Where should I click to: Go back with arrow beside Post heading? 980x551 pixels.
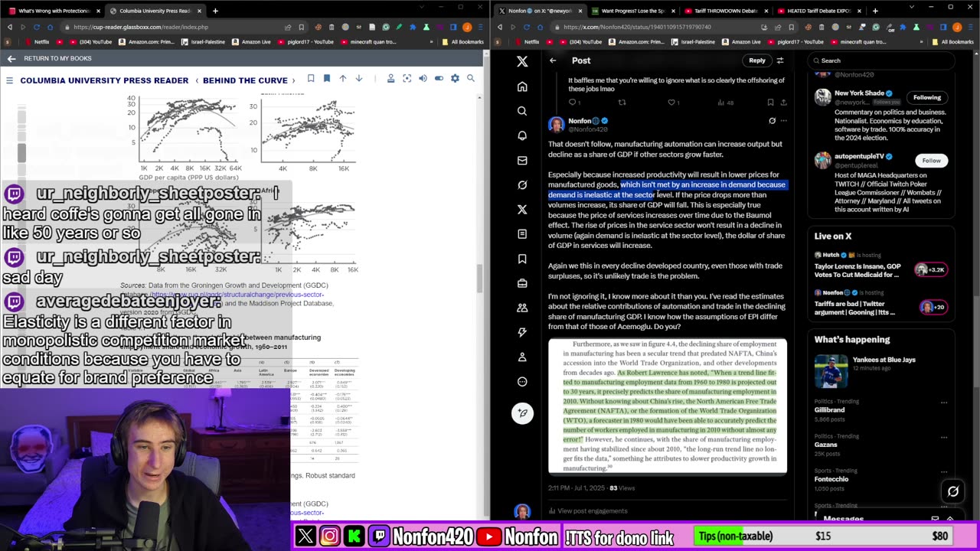point(553,60)
